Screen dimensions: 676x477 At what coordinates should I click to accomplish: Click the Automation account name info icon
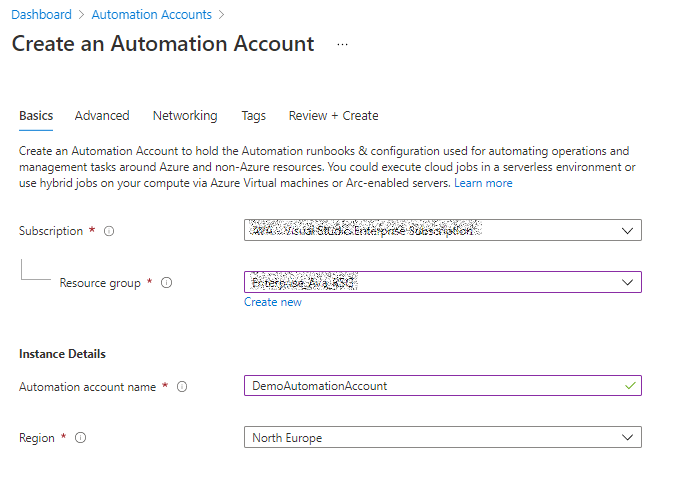[183, 387]
